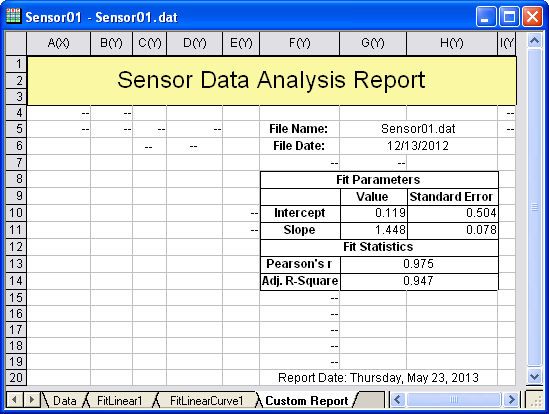Screen dimensions: 549x414
Task: Click vertical scrollbar down arrow
Action: [534, 377]
